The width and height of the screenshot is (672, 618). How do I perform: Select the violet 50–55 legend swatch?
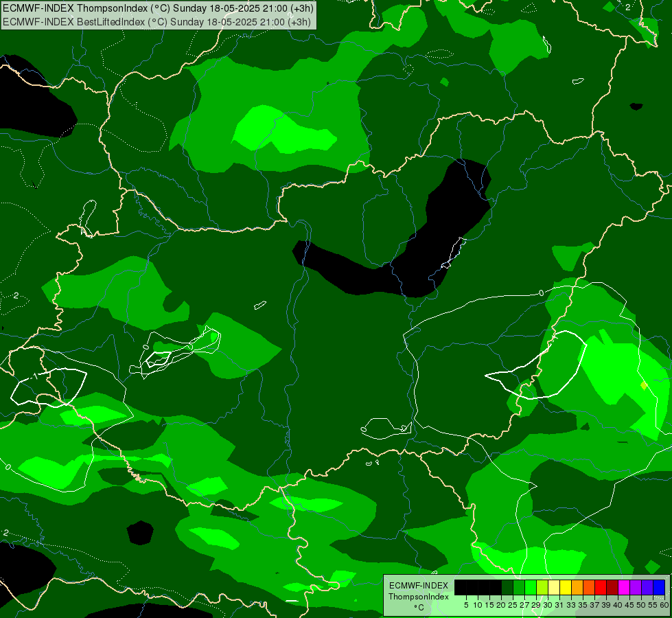tap(647, 587)
